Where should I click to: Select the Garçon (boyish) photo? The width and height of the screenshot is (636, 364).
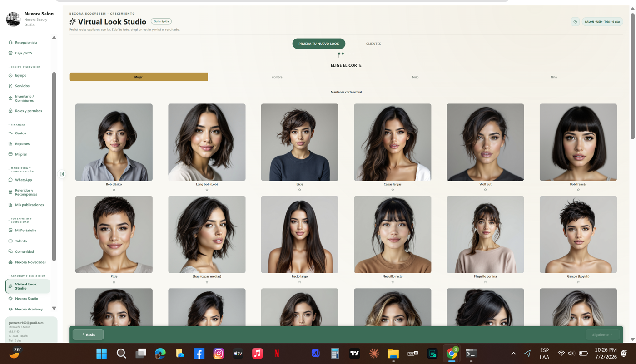click(x=578, y=235)
